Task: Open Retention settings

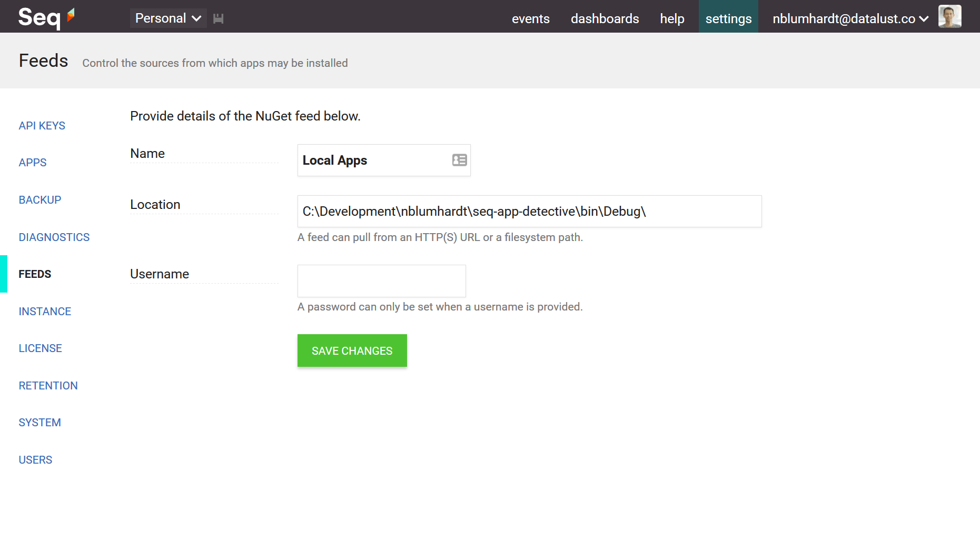Action: pos(48,386)
